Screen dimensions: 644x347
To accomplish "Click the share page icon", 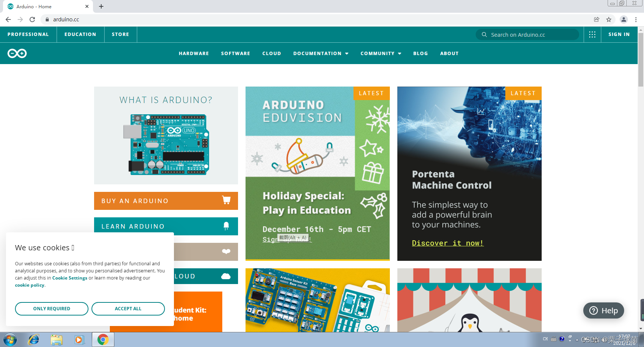I will point(597,19).
